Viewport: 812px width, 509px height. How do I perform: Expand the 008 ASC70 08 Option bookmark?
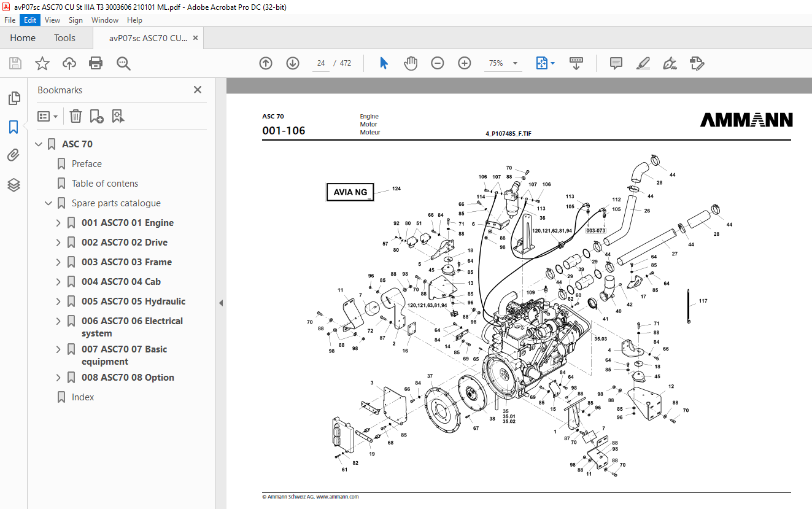tap(58, 378)
